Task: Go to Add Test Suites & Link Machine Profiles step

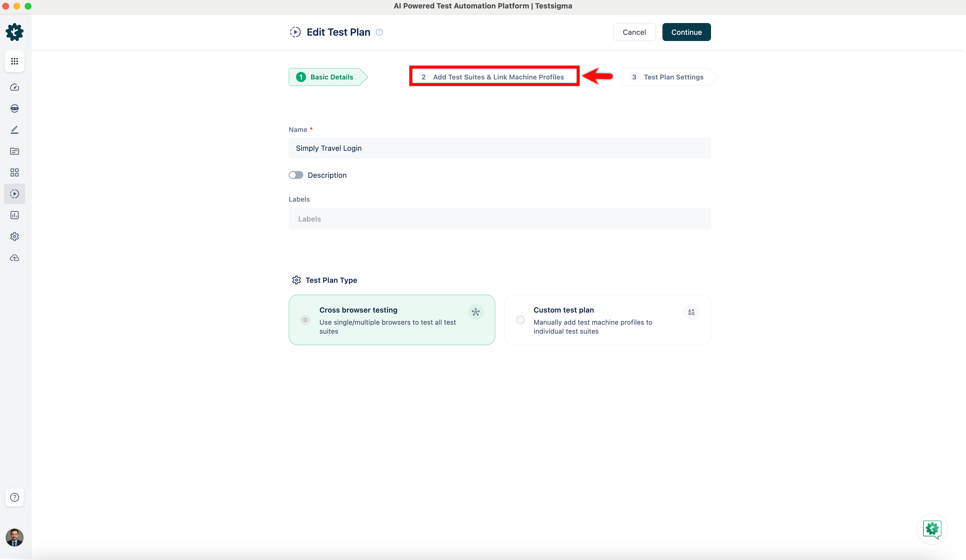Action: (494, 77)
